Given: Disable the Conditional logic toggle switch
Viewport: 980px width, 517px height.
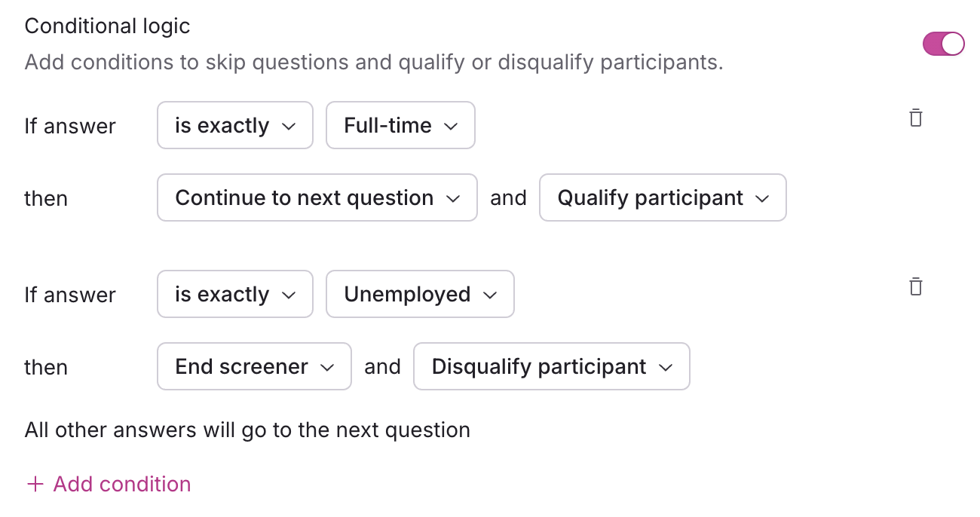Looking at the screenshot, I should click(943, 44).
